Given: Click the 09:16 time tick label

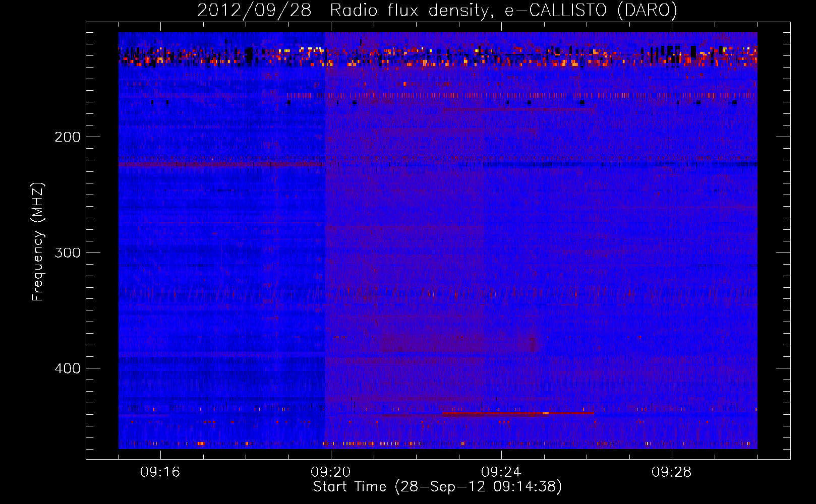Looking at the screenshot, I should (160, 472).
